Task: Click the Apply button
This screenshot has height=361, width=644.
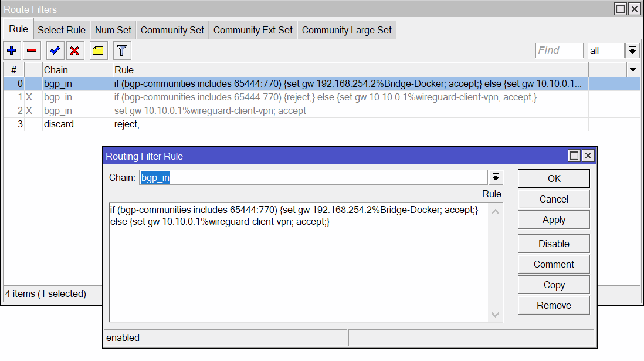Action: (x=554, y=220)
